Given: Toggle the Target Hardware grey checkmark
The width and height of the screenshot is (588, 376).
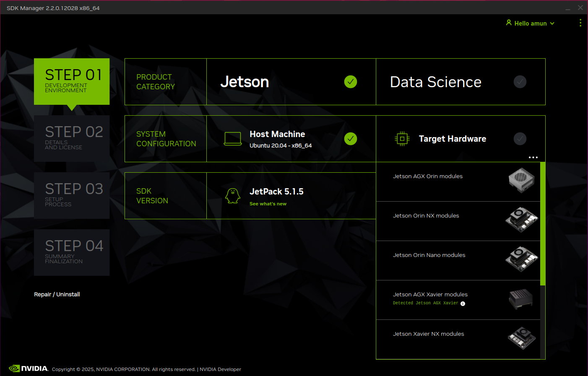Looking at the screenshot, I should click(520, 139).
